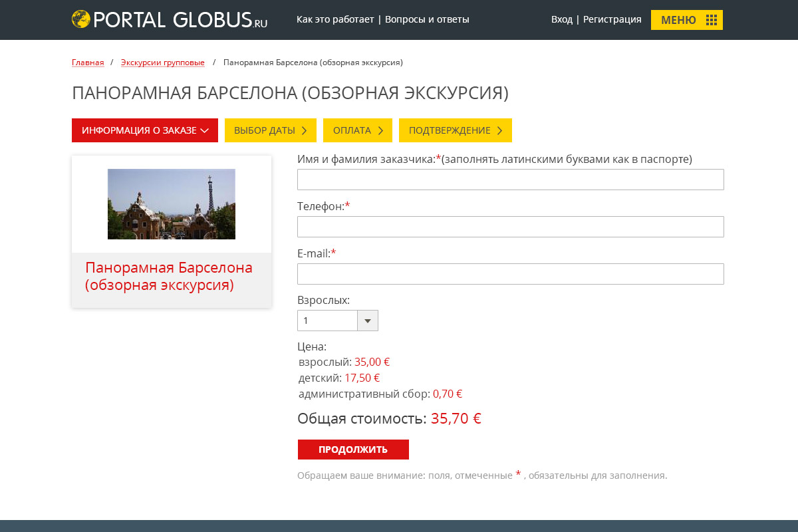The height and width of the screenshot is (532, 798).
Task: Open the Подтверждение step tab
Action: point(455,130)
